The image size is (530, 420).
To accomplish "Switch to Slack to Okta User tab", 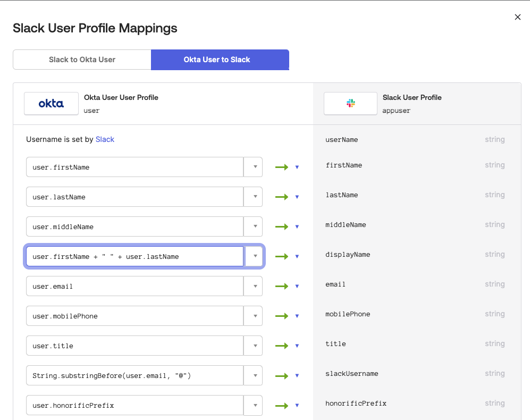I will point(82,60).
